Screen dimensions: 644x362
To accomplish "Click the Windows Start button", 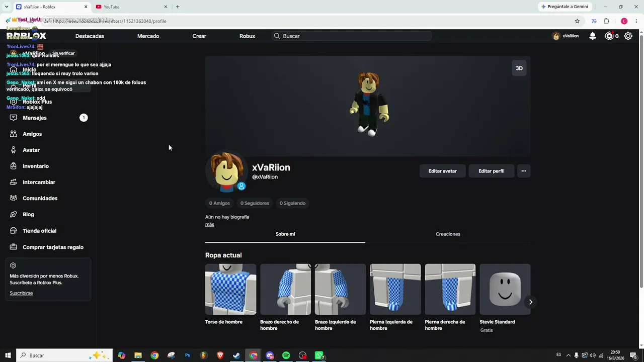I will click(8, 355).
